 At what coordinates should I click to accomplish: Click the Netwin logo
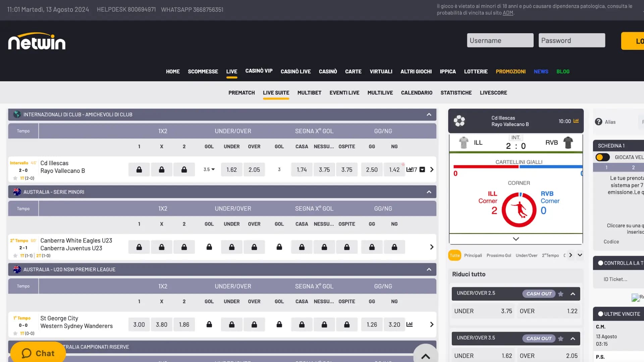click(x=37, y=41)
